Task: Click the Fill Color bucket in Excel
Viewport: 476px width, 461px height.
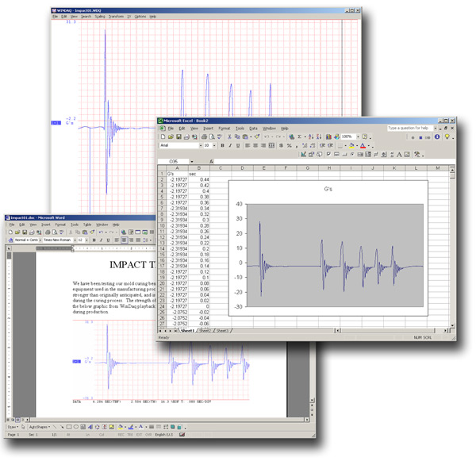Action: pos(351,145)
